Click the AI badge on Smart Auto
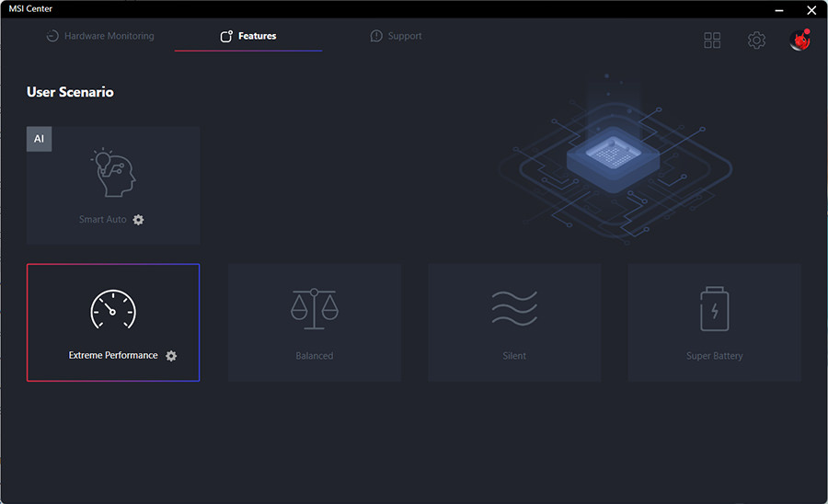The width and height of the screenshot is (828, 504). (x=39, y=139)
